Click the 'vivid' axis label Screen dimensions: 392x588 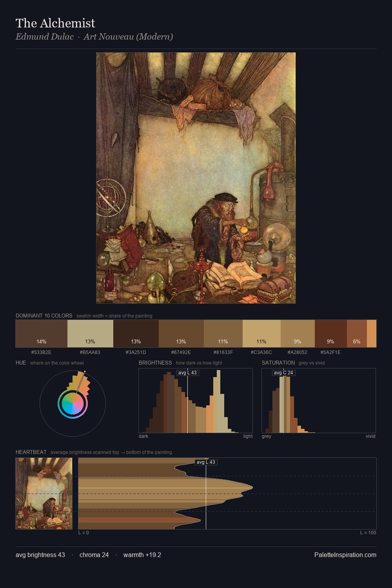370,436
